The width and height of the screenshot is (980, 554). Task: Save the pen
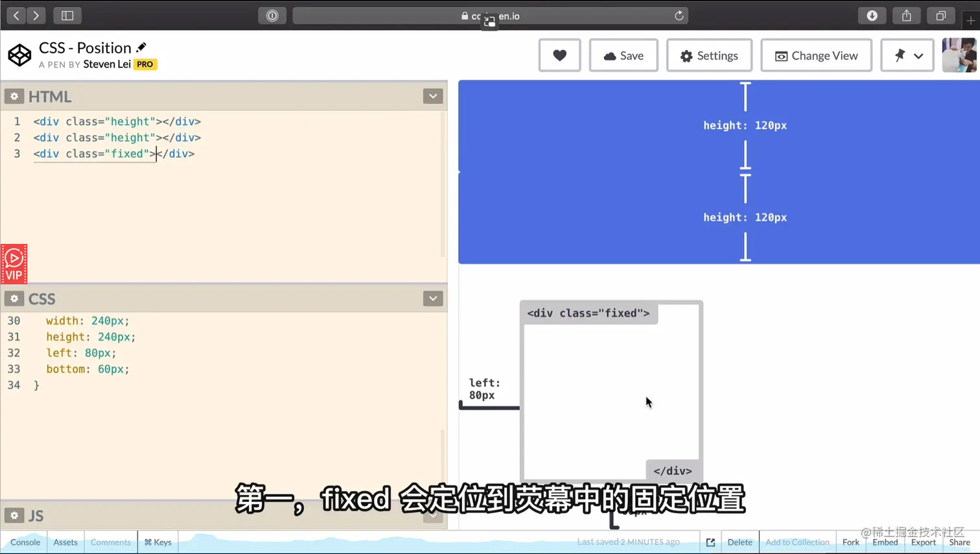point(624,56)
